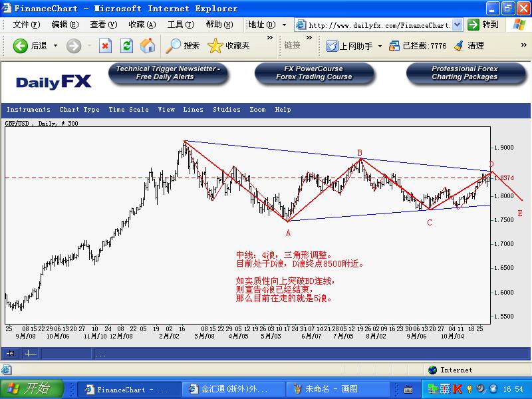The image size is (532, 399).
Task: Open Back button history dropdown arrow
Action: point(55,46)
